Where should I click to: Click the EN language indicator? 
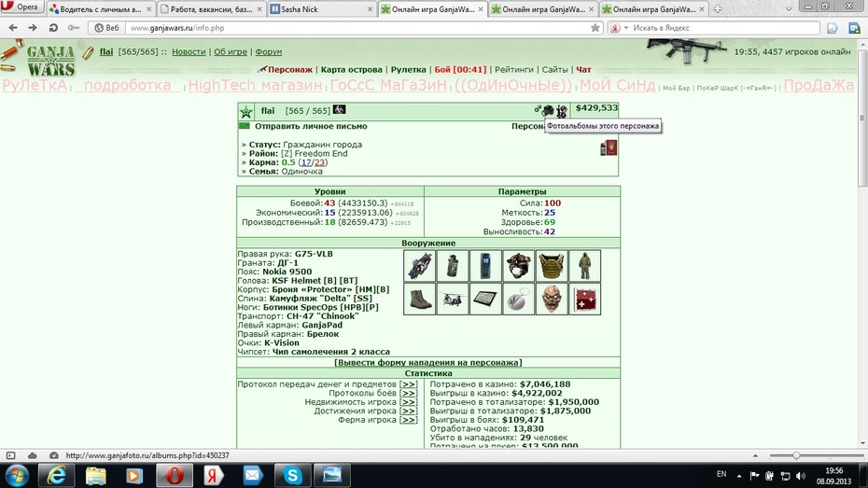tap(721, 474)
